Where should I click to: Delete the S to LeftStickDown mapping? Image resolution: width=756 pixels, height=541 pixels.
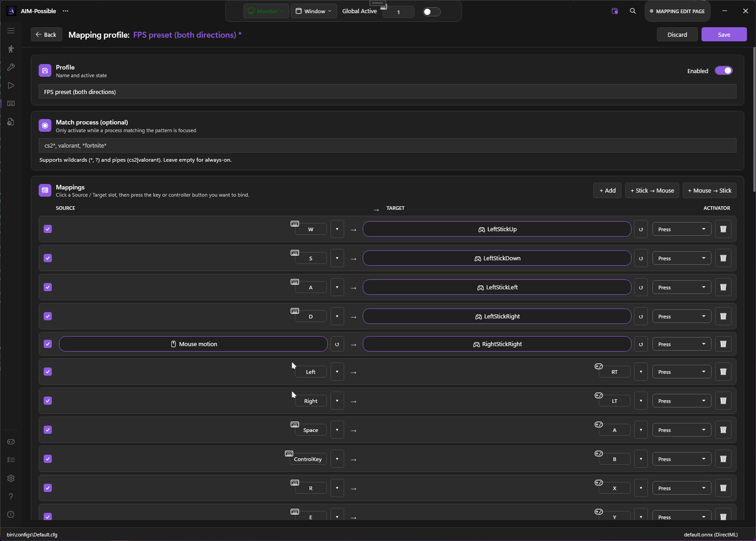tap(723, 258)
